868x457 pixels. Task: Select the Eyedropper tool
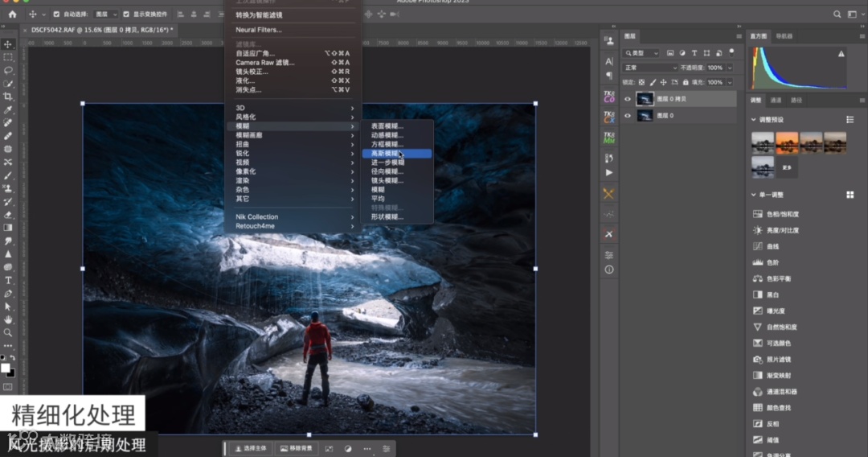click(8, 109)
